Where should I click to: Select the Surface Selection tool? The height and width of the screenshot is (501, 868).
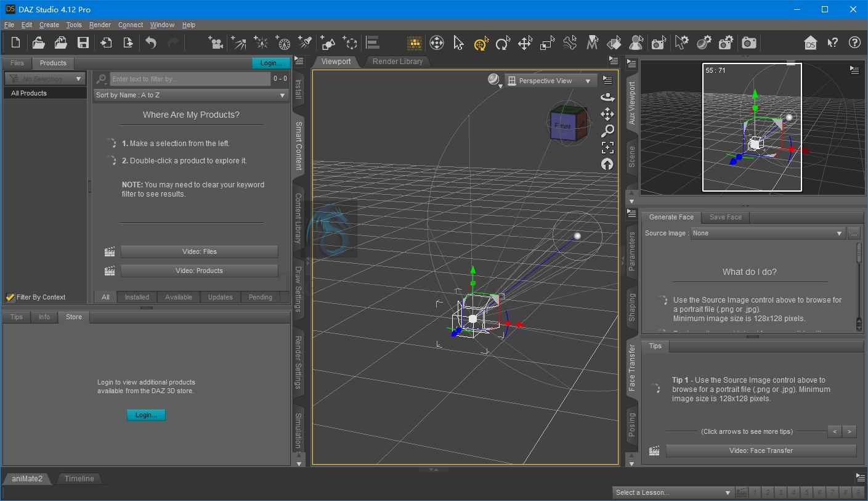point(614,43)
